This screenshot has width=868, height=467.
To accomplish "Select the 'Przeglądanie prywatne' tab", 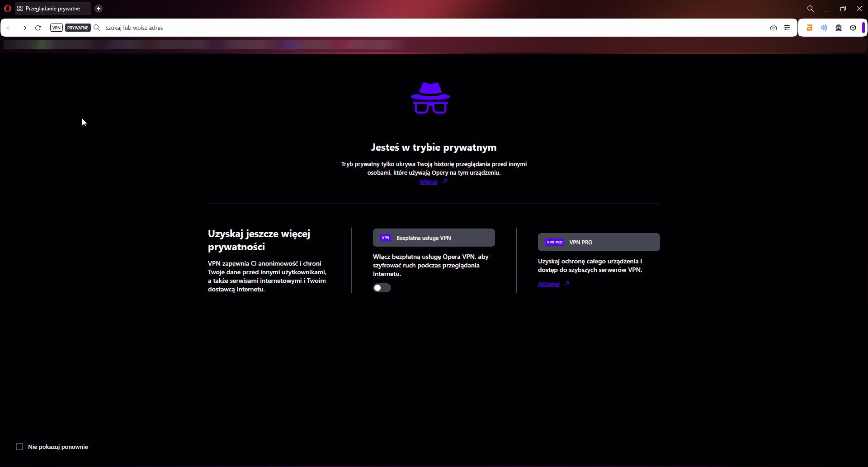I will pyautogui.click(x=52, y=9).
